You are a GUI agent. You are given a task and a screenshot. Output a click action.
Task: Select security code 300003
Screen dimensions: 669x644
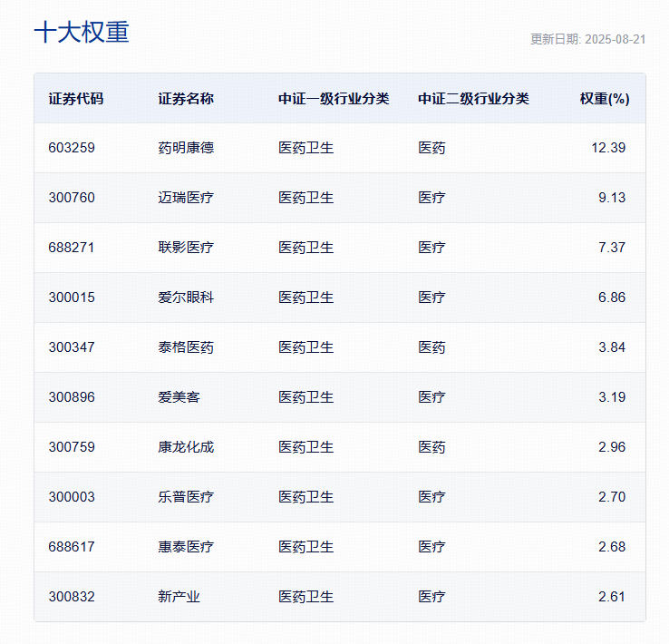click(72, 497)
